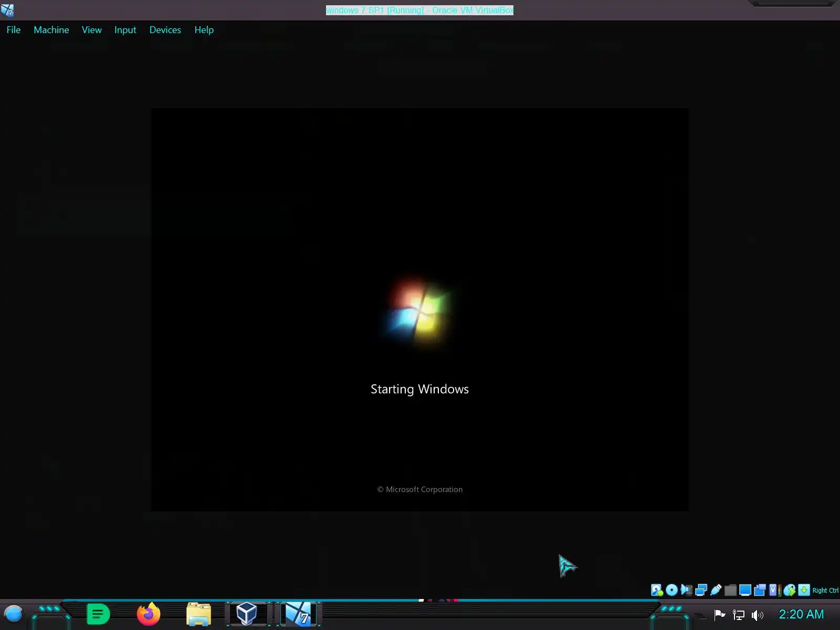Open the File menu
Screen dimensions: 840x630
pyautogui.click(x=14, y=30)
